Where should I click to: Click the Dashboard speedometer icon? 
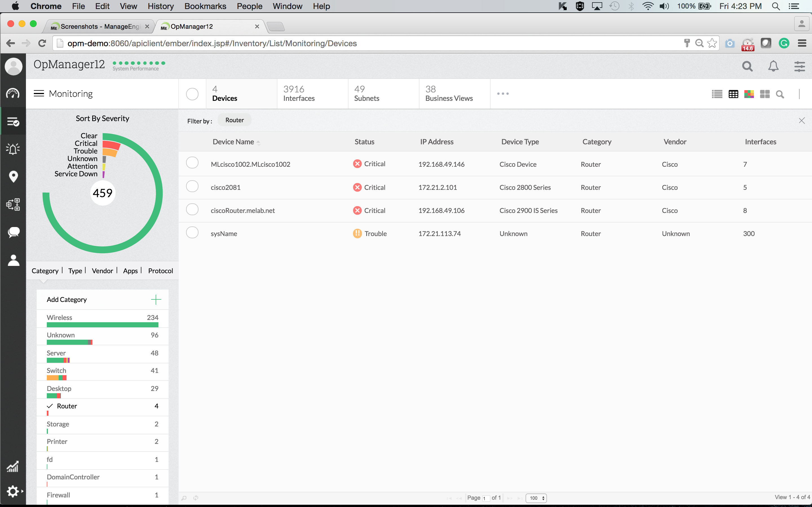click(x=13, y=93)
